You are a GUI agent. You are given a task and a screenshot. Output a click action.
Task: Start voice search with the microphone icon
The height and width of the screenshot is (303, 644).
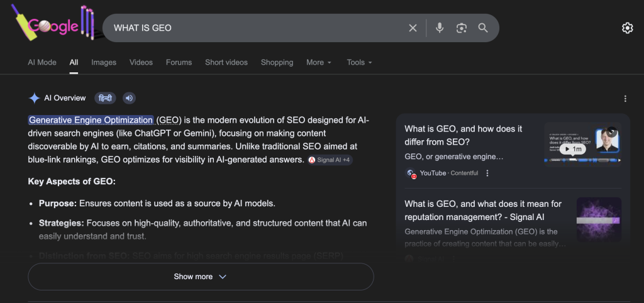pos(440,28)
